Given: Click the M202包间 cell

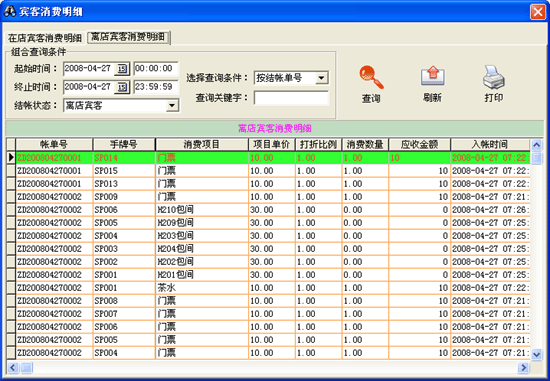Looking at the screenshot, I should 202,262.
